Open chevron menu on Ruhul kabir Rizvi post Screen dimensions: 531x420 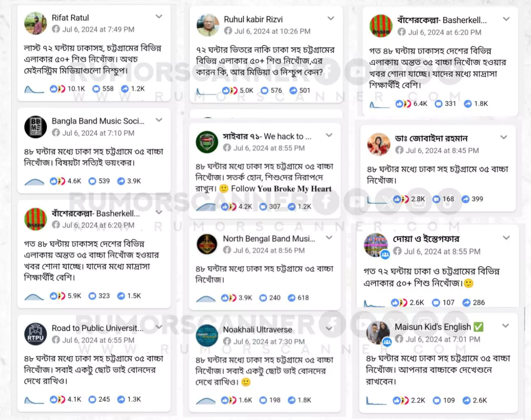pos(331,18)
